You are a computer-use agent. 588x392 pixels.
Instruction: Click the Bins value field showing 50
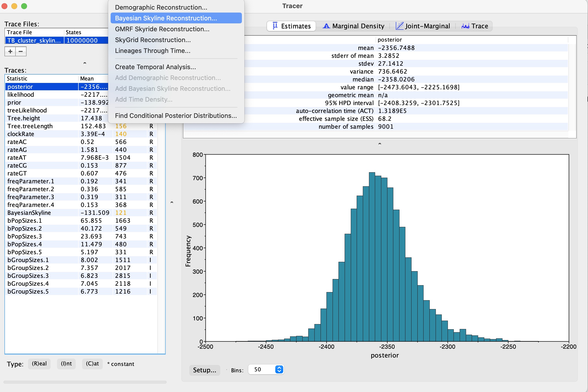pos(262,370)
